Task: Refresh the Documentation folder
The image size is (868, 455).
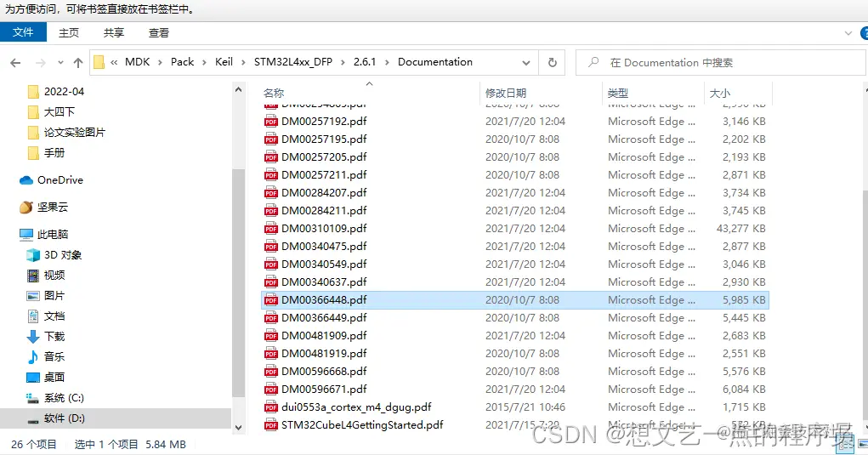Action: [x=552, y=63]
